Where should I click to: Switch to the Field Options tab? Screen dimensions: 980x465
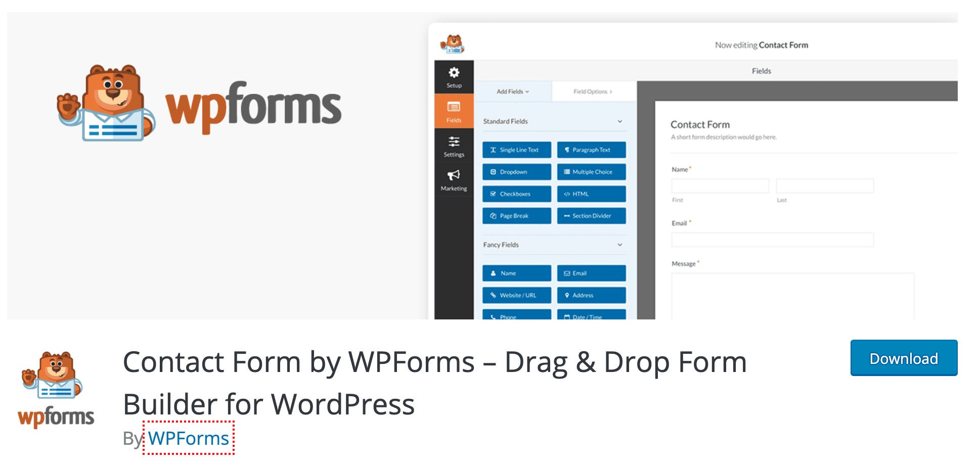(593, 91)
